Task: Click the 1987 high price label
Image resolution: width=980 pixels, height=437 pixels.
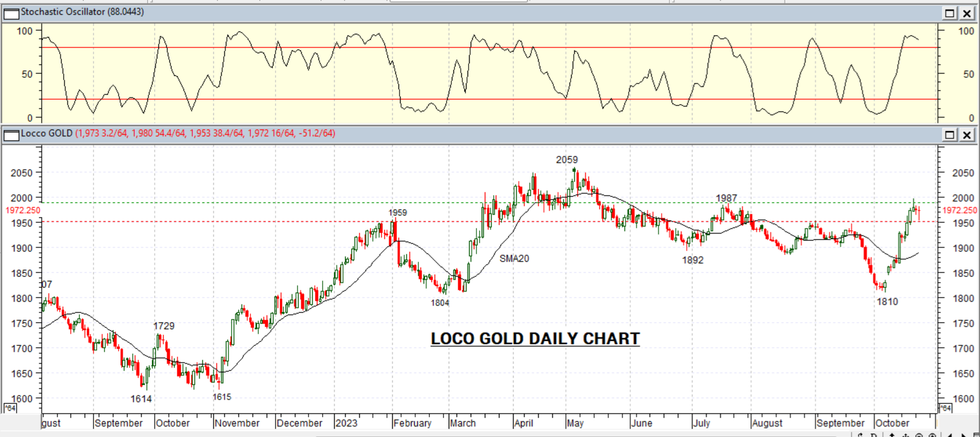Action: pyautogui.click(x=726, y=198)
